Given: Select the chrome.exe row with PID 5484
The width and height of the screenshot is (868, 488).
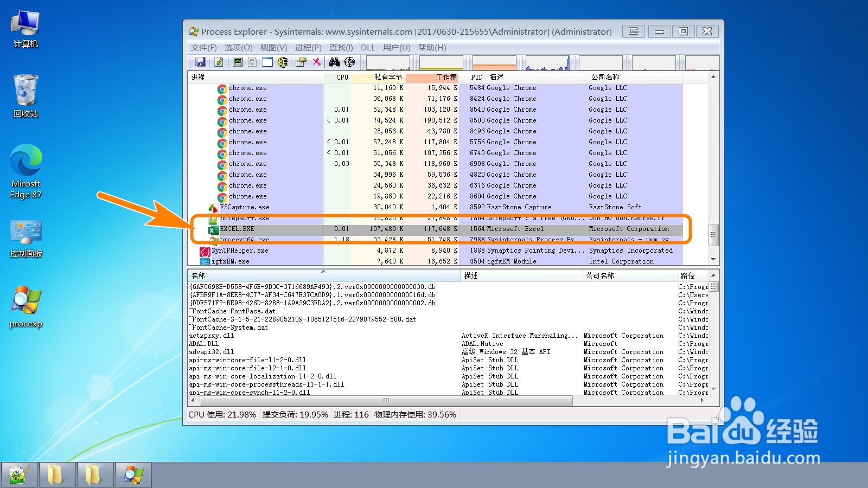Looking at the screenshot, I should click(x=435, y=88).
